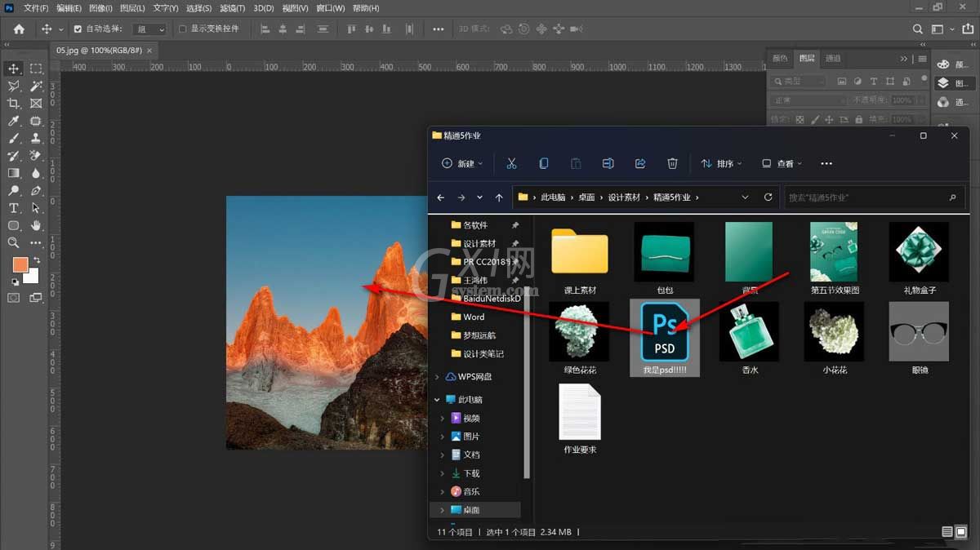The height and width of the screenshot is (550, 980).
Task: Select the Path Selection arrow tool
Action: 36,208
